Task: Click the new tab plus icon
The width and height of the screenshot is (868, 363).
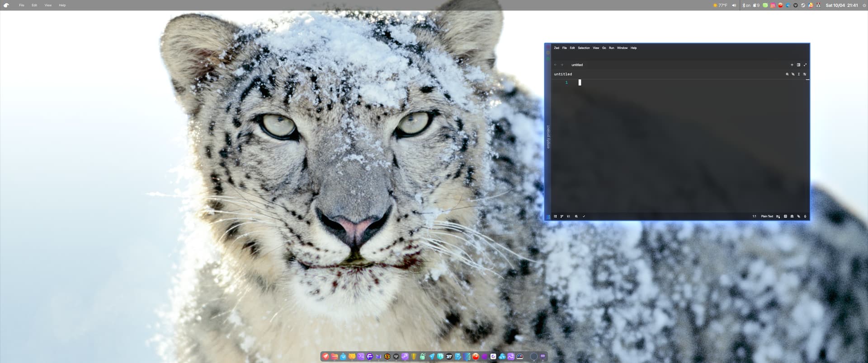Action: [x=792, y=65]
